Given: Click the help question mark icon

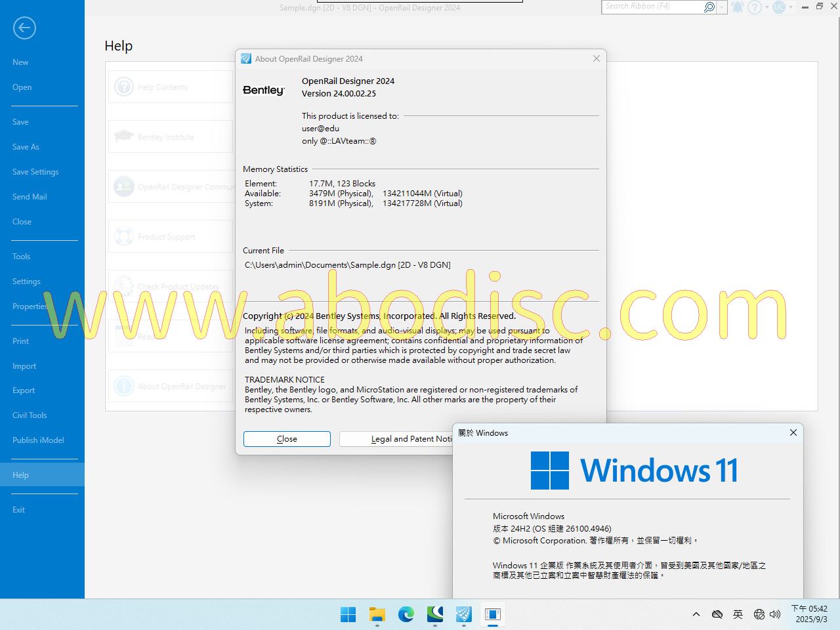Looking at the screenshot, I should [x=755, y=7].
